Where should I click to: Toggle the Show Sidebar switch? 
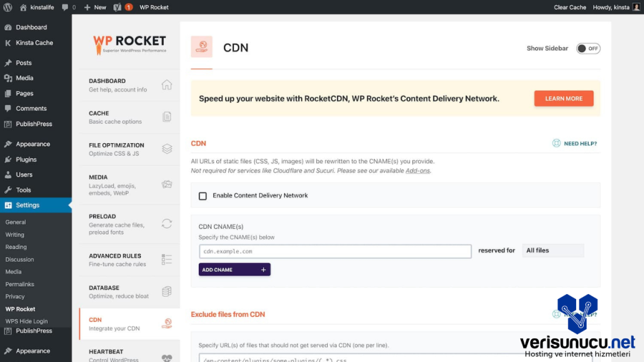coord(588,48)
